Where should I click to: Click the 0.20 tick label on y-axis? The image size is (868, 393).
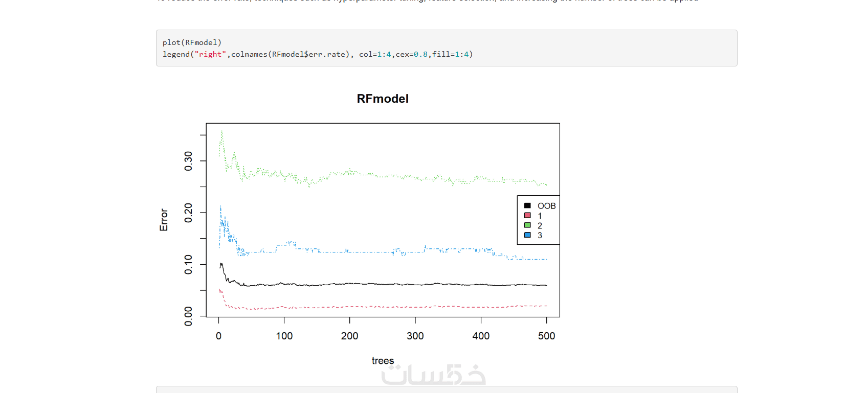pyautogui.click(x=188, y=213)
